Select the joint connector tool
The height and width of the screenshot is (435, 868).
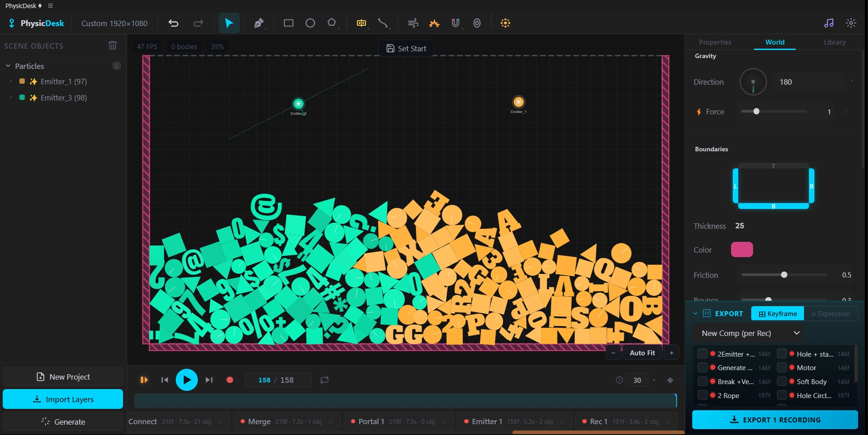click(383, 23)
